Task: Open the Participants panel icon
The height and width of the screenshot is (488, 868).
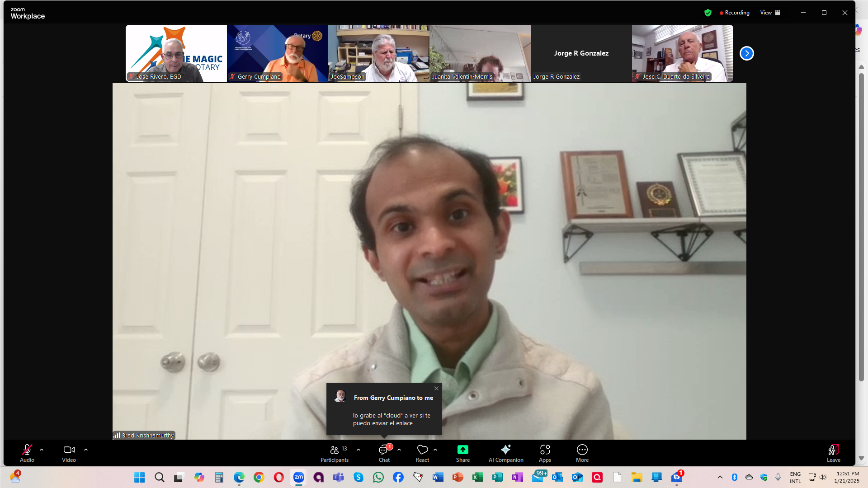Action: point(335,450)
